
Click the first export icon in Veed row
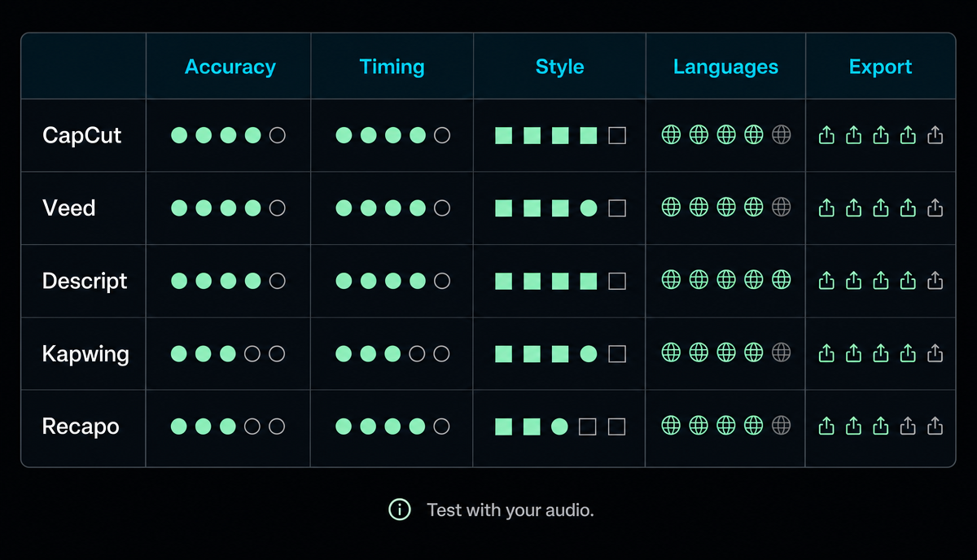coord(826,208)
